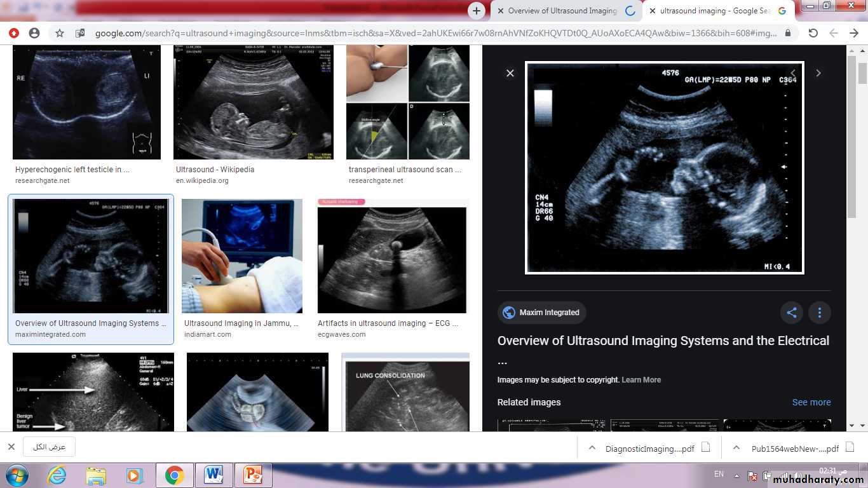Click See more related images link

click(x=811, y=402)
